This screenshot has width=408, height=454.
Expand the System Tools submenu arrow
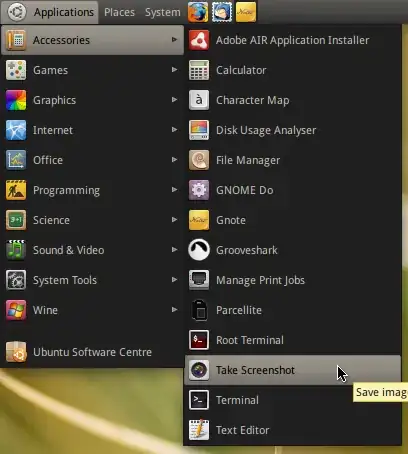174,280
